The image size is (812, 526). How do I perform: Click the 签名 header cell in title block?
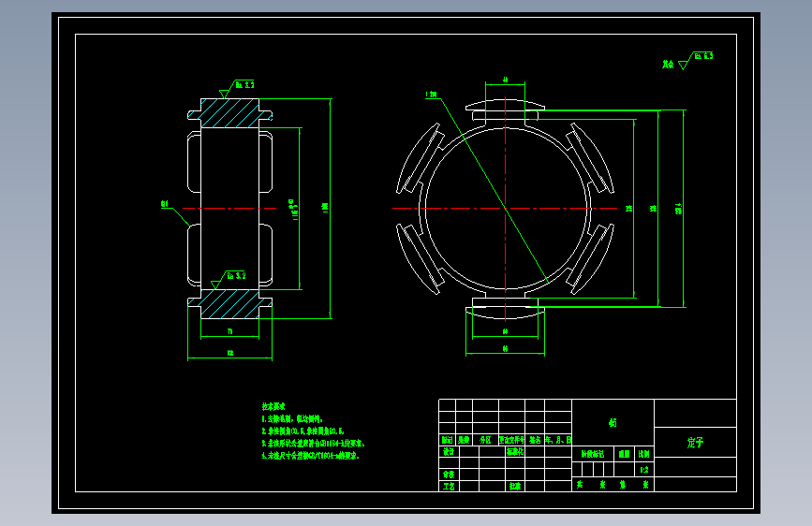[x=535, y=440]
